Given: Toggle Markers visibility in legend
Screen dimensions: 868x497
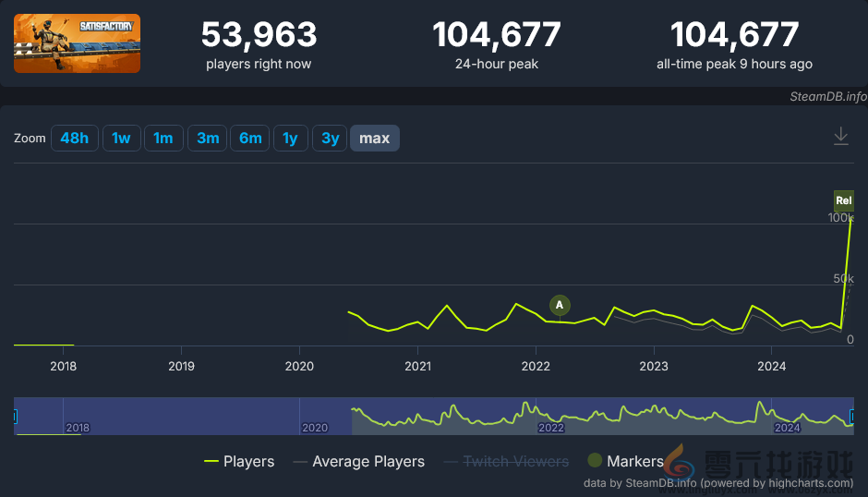Looking at the screenshot, I should (625, 461).
